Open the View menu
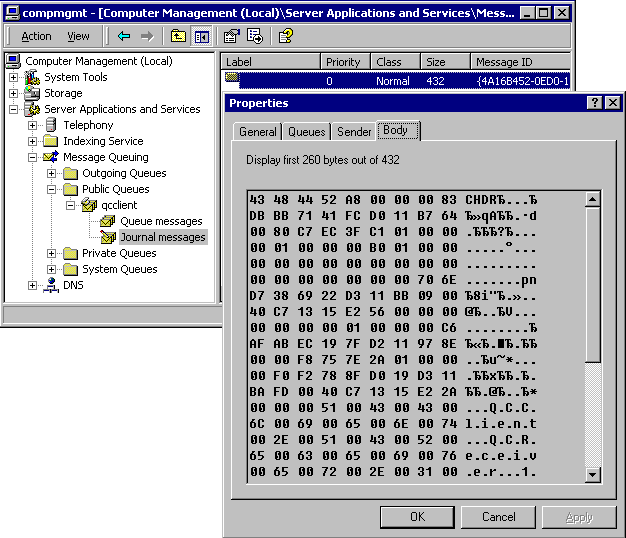626x538 pixels. pyautogui.click(x=78, y=36)
